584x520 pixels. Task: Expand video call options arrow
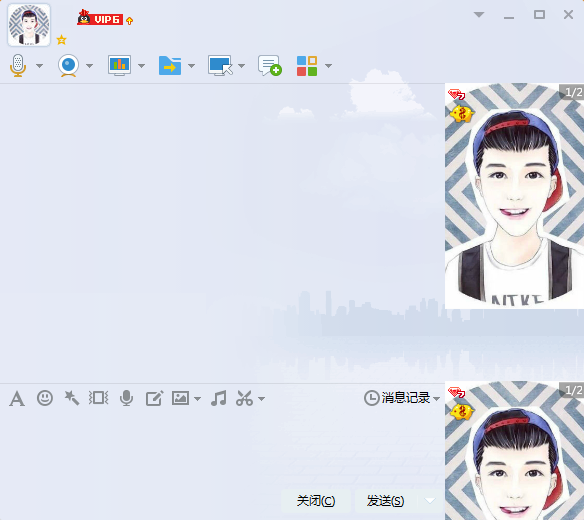[x=89, y=66]
